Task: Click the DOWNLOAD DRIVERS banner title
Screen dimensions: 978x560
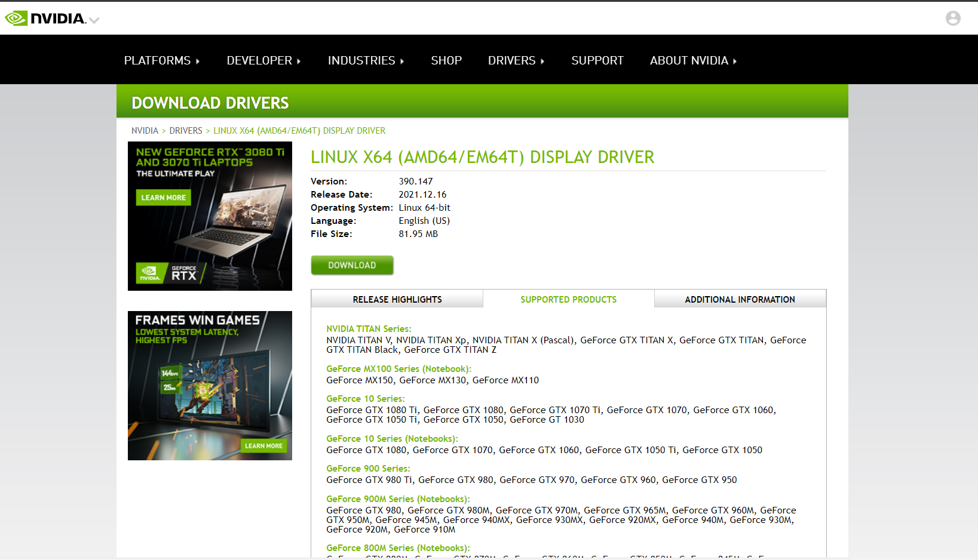Action: (x=210, y=103)
